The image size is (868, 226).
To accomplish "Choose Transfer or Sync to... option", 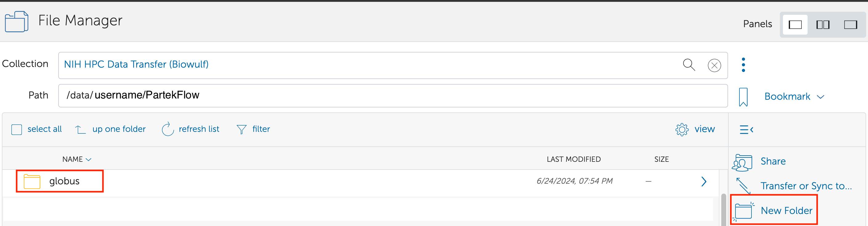I will point(806,186).
